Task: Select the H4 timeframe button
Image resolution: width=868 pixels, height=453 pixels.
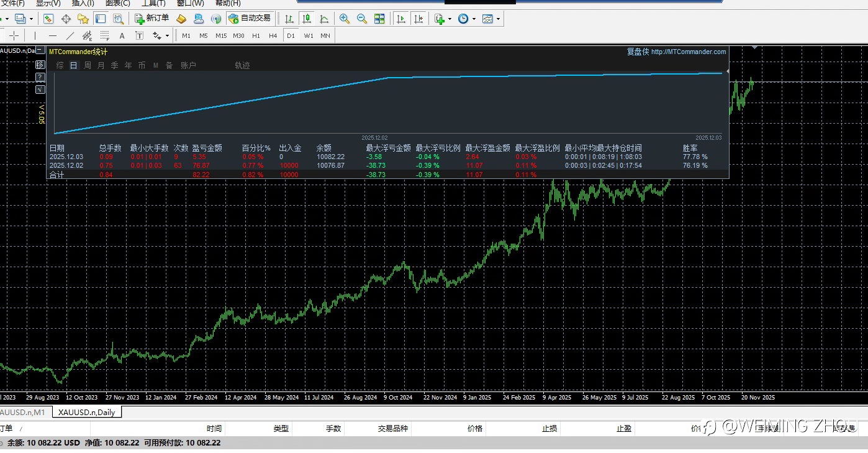Action: point(273,35)
